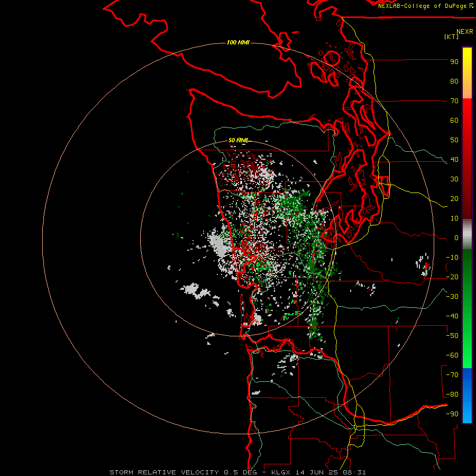Click the positive 40 scale value
This screenshot has height=476, width=476.
tap(454, 160)
